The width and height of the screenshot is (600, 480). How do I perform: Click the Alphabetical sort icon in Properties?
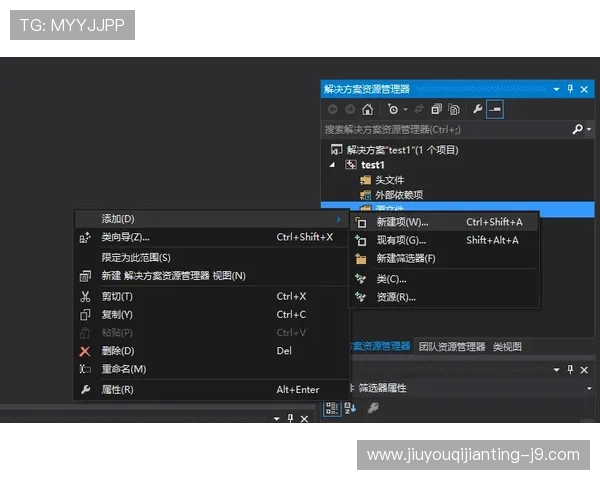(x=350, y=408)
